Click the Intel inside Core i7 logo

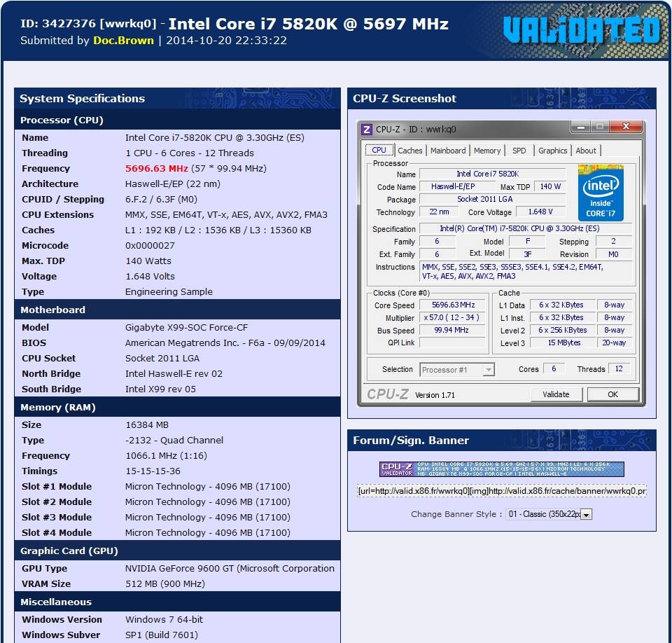coord(601,193)
